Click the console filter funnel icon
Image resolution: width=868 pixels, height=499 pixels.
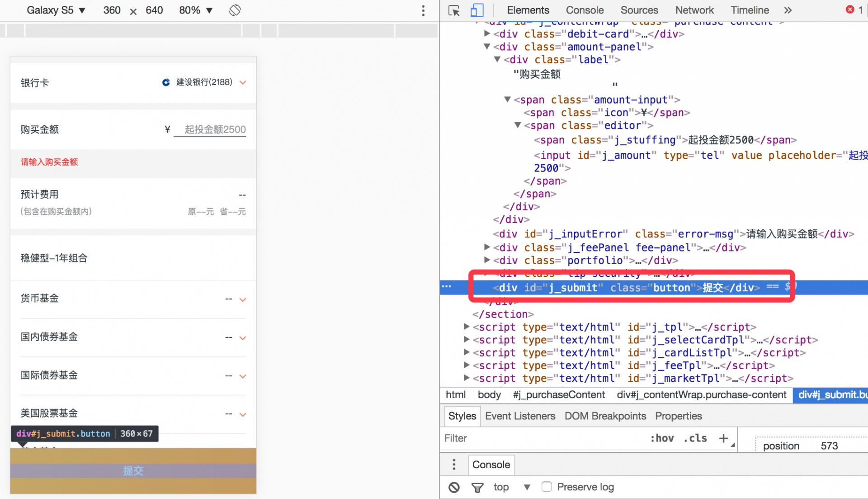point(477,487)
